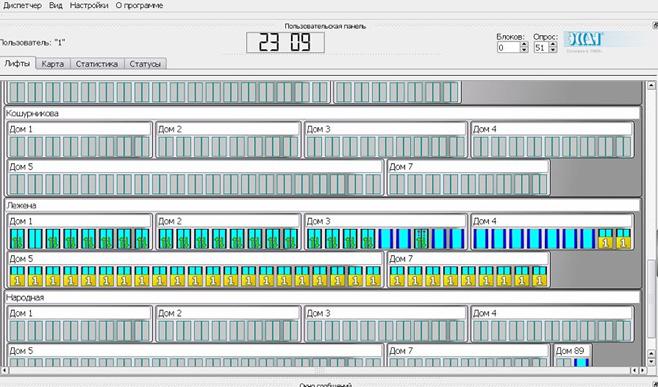Click the Лежена street header
The height and width of the screenshot is (387, 658).
tap(322, 205)
